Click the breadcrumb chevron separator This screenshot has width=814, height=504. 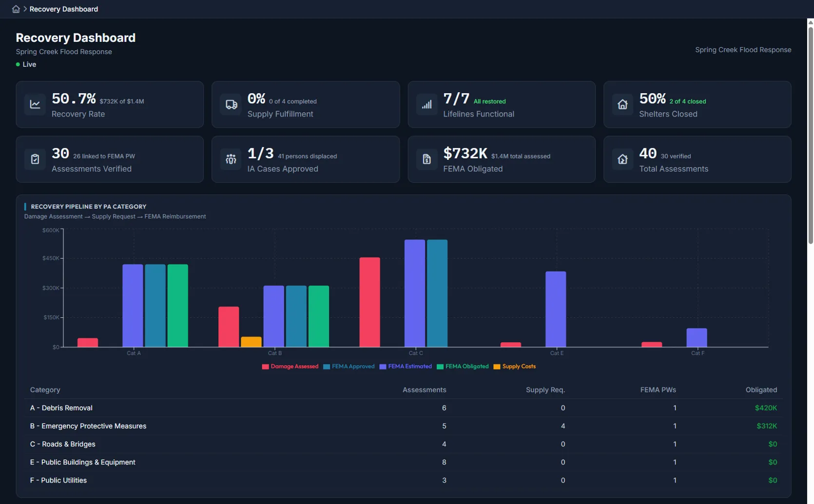pyautogui.click(x=25, y=9)
